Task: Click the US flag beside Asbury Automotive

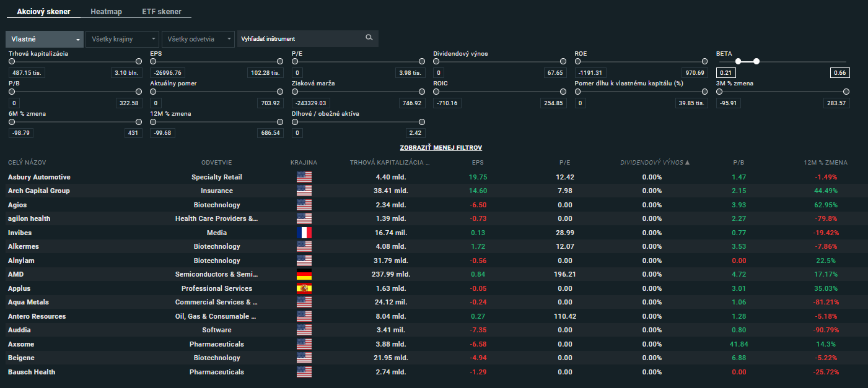Action: pos(304,177)
